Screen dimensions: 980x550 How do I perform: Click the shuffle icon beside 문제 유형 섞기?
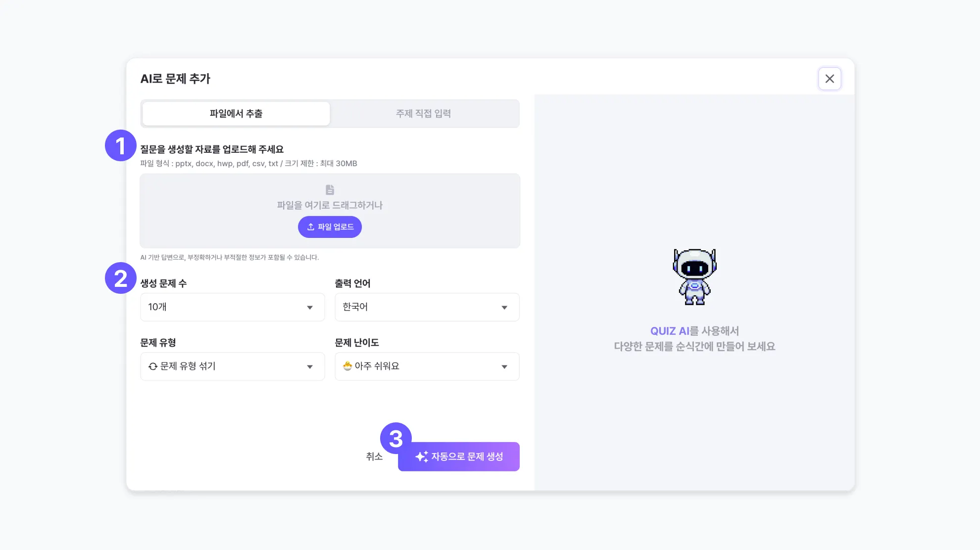pyautogui.click(x=153, y=367)
